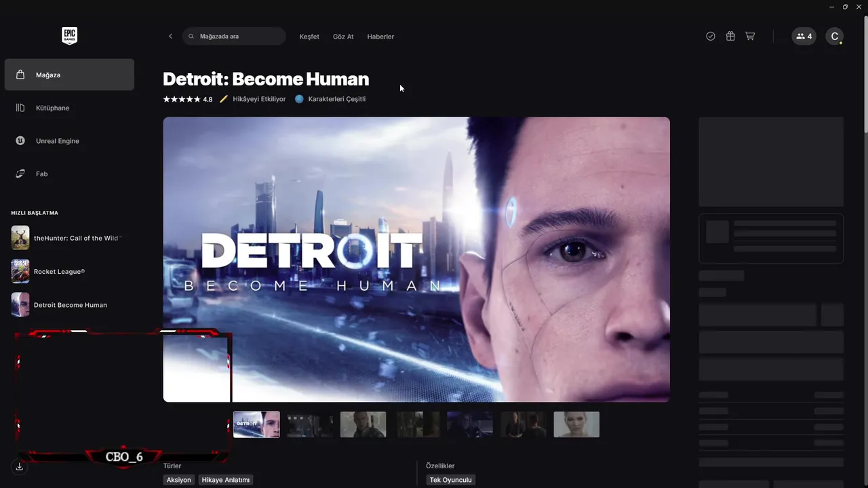Click the Hikâyeyi Etkiliyor label
Image resolution: width=868 pixels, height=488 pixels.
coord(259,99)
